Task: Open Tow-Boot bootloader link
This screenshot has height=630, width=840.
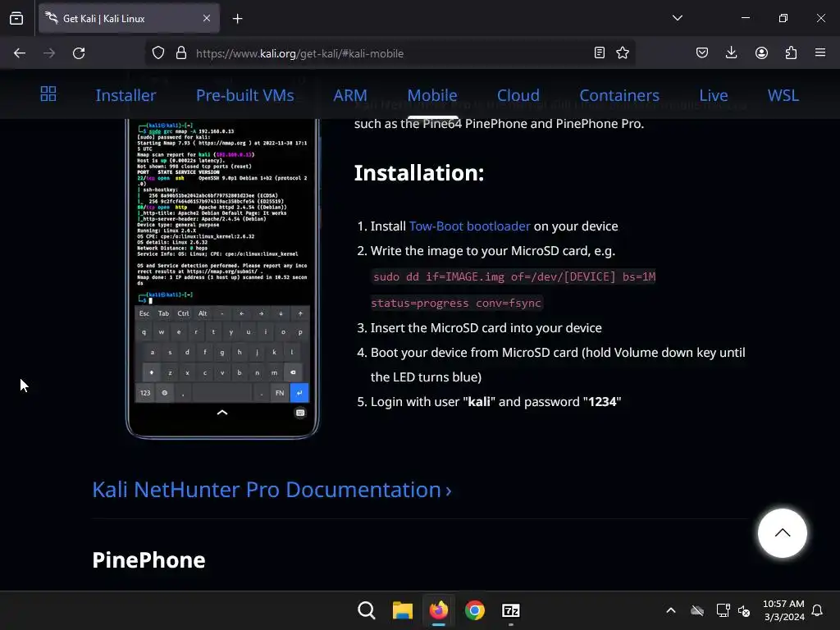Action: click(x=469, y=226)
